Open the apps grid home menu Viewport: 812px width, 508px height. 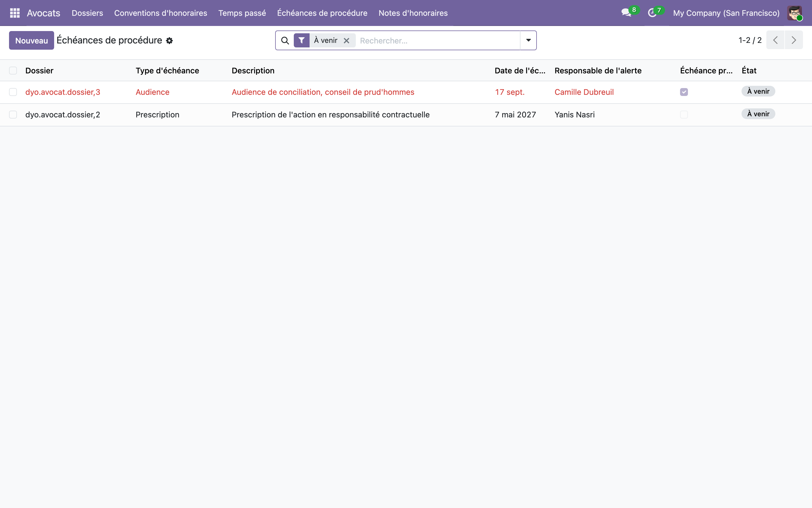(x=15, y=13)
